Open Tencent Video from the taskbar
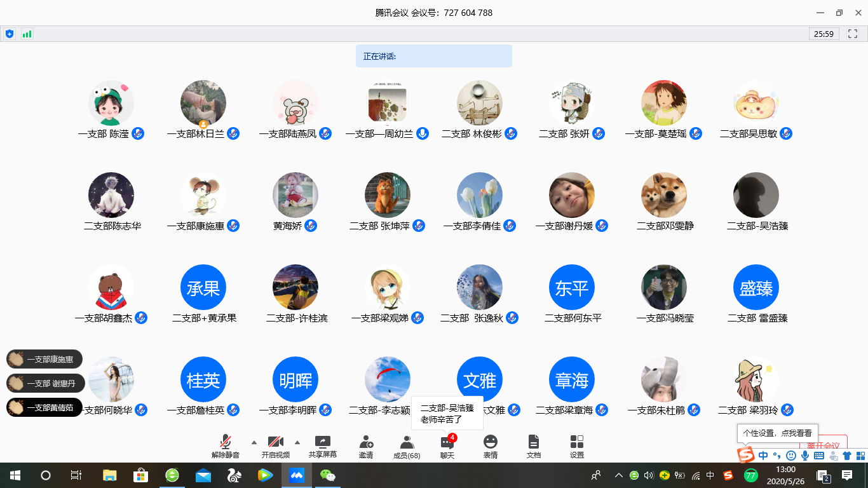 tap(266, 475)
